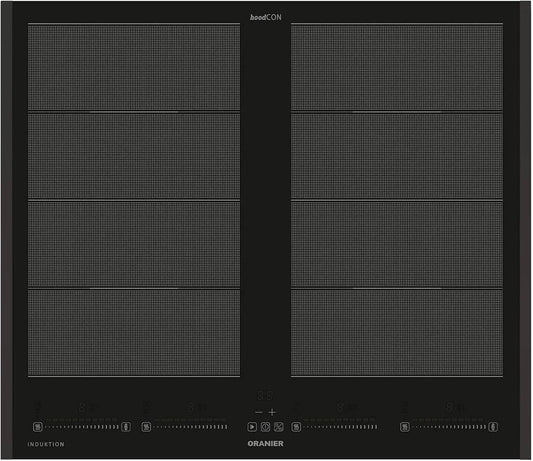Tap the far-left zone keep-warm icon
Viewport: 533px width, 461px height.
coord(38,427)
